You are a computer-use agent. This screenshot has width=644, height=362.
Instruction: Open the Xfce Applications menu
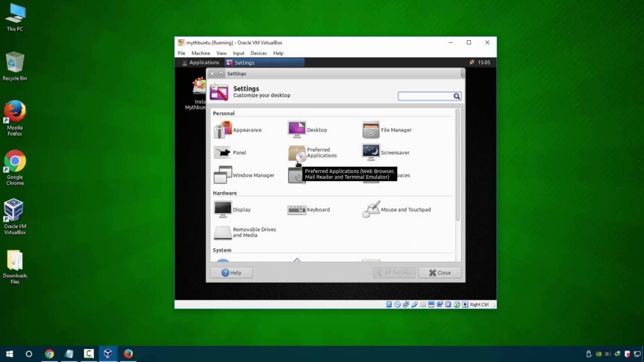[x=200, y=62]
